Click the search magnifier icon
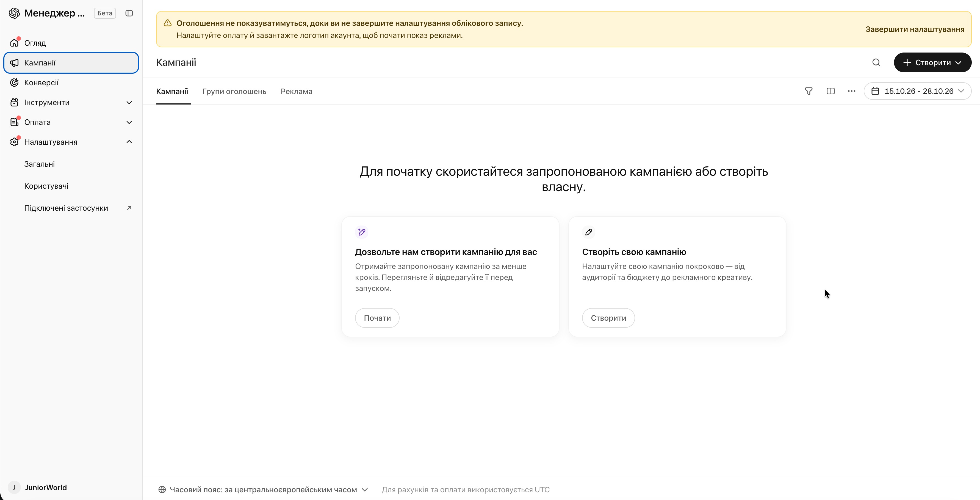This screenshot has height=500, width=980. click(876, 62)
